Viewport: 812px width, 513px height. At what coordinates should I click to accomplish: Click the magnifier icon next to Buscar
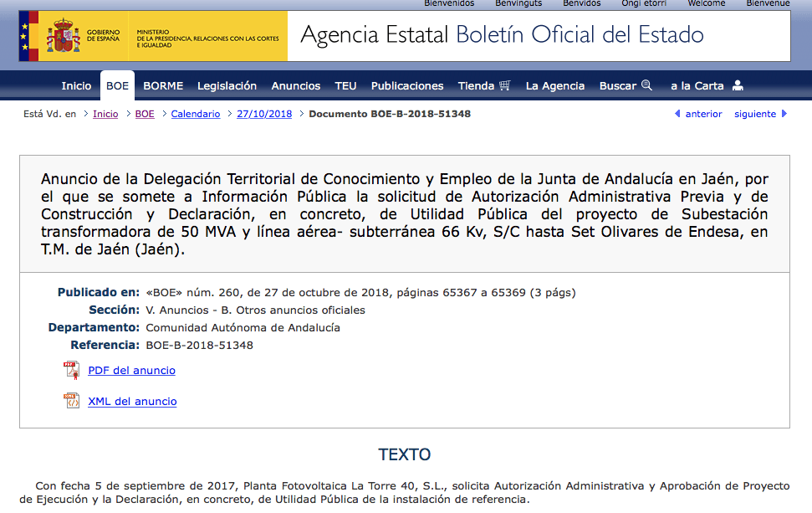[646, 85]
